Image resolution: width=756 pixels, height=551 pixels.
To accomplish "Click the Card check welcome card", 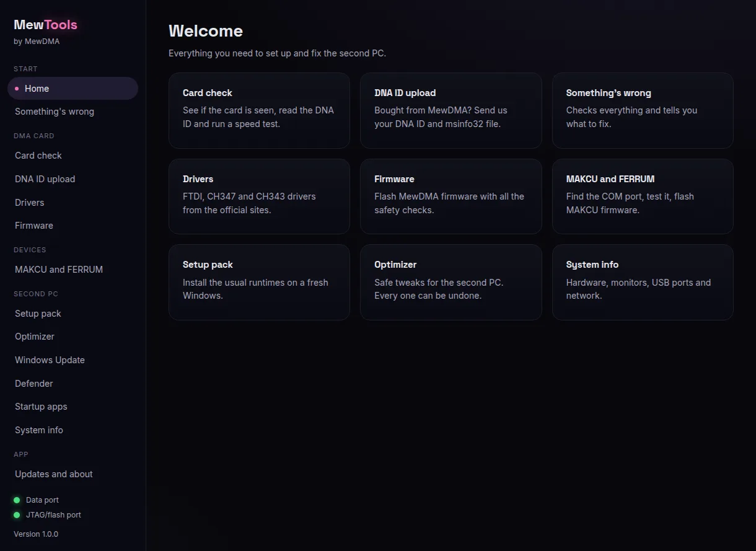I will click(x=259, y=110).
